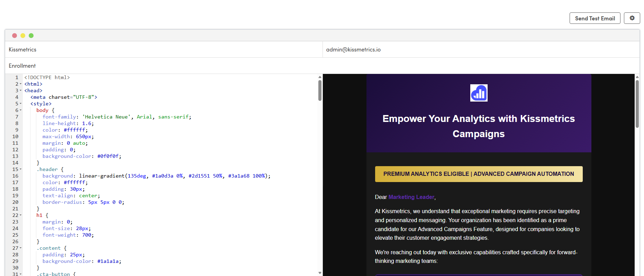Collapse the .content rule fold on line 27

click(21, 248)
